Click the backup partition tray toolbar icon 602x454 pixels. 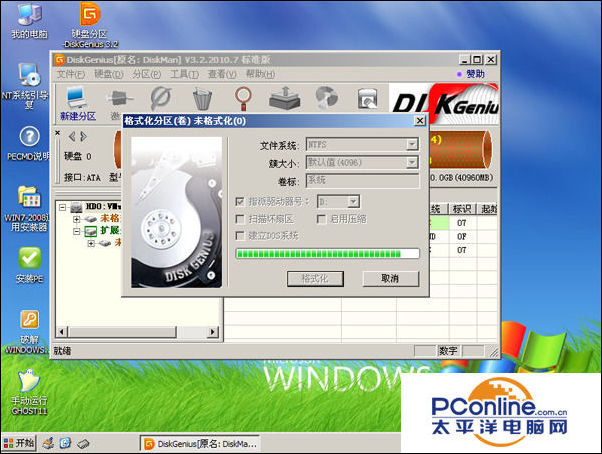[x=284, y=99]
